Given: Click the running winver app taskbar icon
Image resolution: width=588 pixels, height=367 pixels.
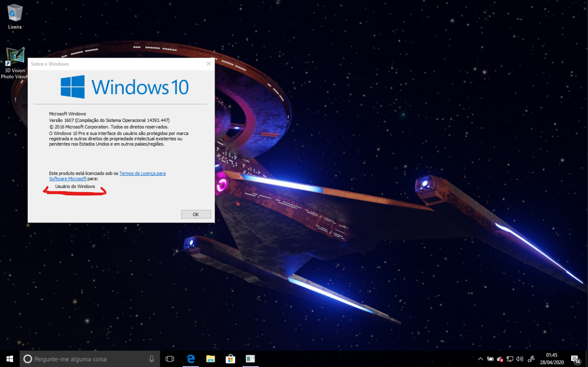Looking at the screenshot, I should pyautogui.click(x=250, y=359).
